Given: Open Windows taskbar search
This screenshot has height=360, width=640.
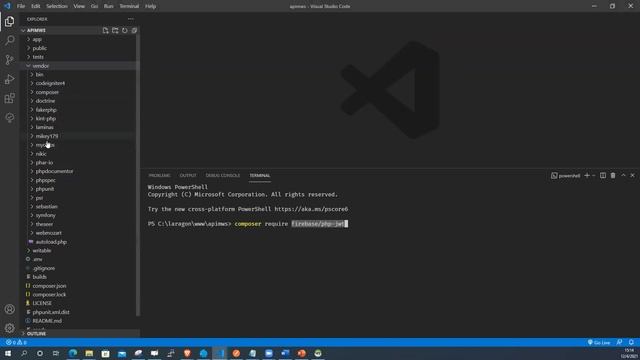Looking at the screenshot, I should tap(24, 353).
